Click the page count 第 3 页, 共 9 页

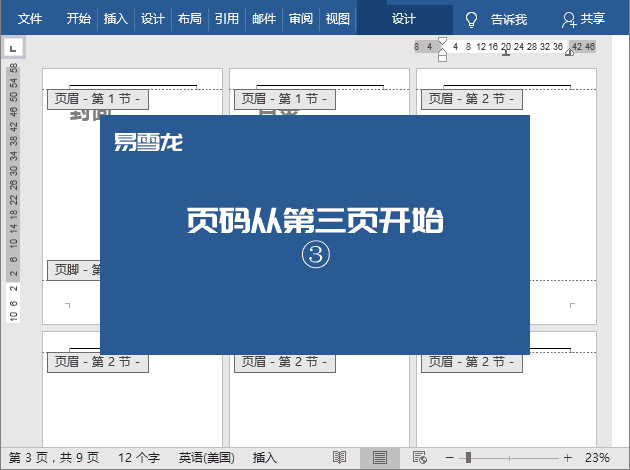pyautogui.click(x=54, y=458)
